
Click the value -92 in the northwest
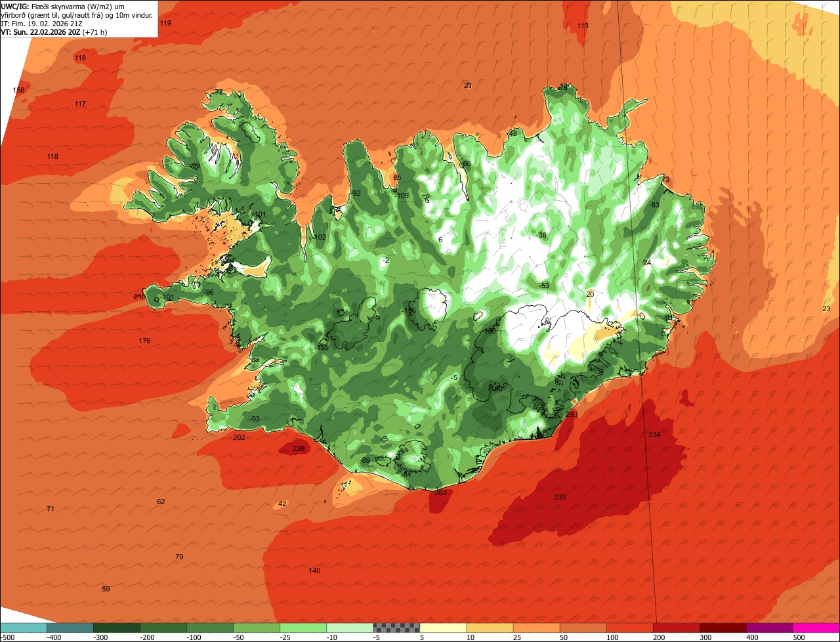point(355,193)
